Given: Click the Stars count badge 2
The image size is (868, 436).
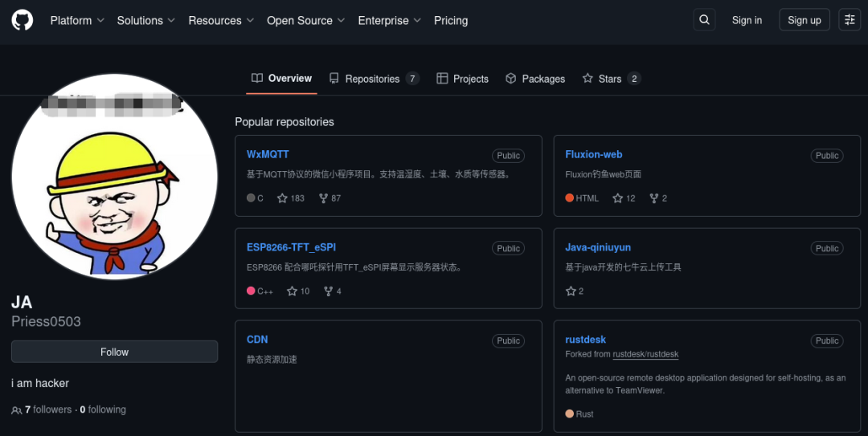Looking at the screenshot, I should (x=634, y=79).
